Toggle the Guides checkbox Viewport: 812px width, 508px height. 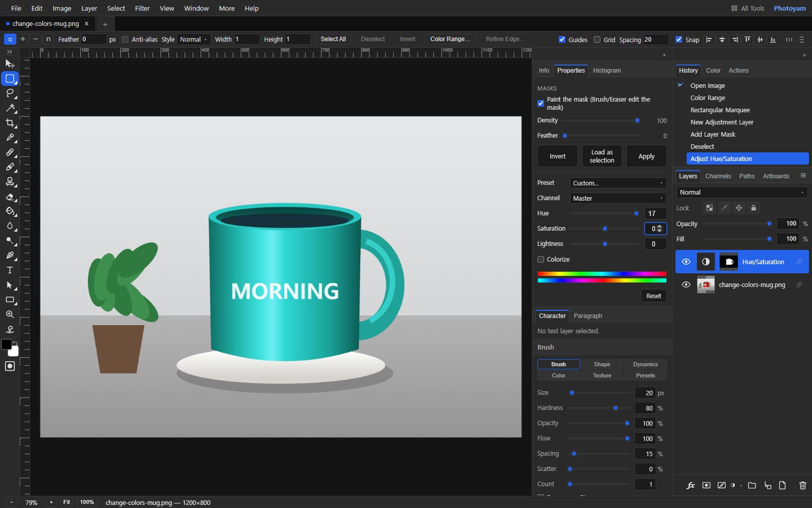562,40
